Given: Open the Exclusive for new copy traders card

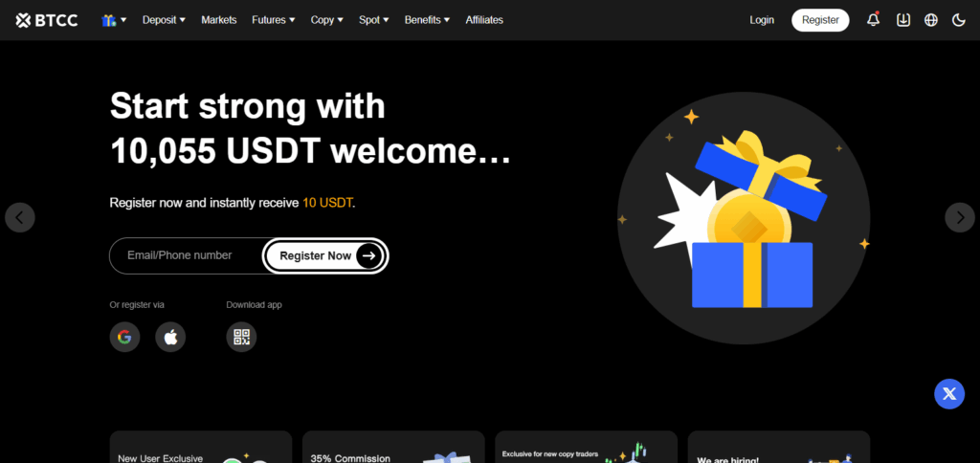Looking at the screenshot, I should tap(586, 448).
